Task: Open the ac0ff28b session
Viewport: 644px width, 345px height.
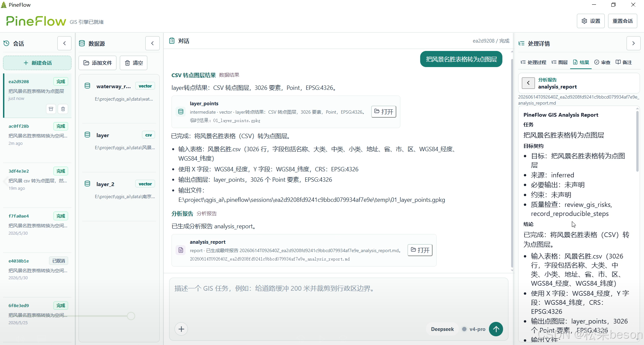Action: [x=38, y=140]
